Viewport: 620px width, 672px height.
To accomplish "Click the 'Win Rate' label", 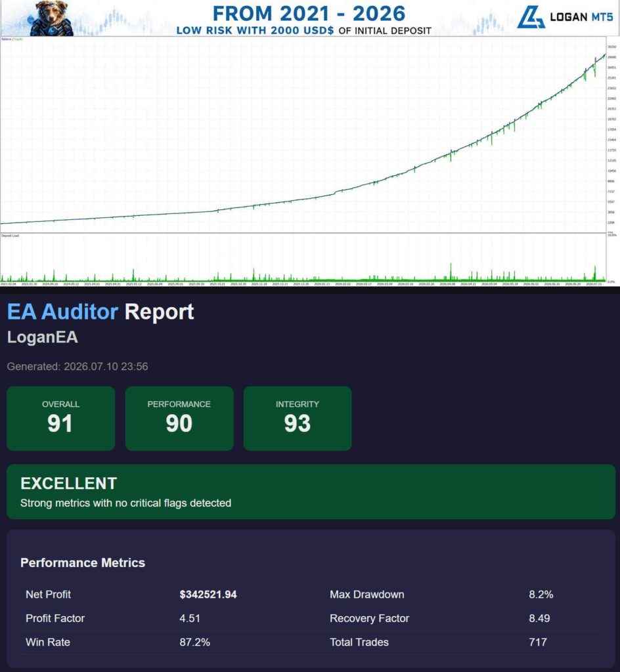I will pos(47,642).
